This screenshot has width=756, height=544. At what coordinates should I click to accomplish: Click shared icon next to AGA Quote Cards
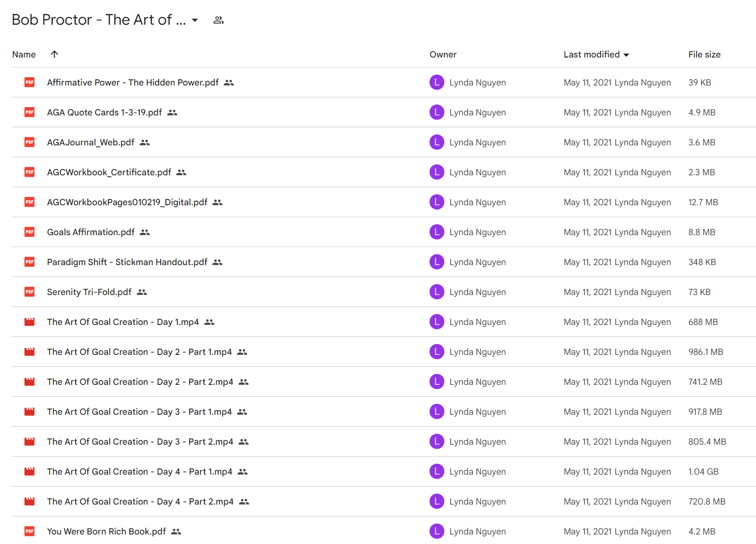point(172,113)
